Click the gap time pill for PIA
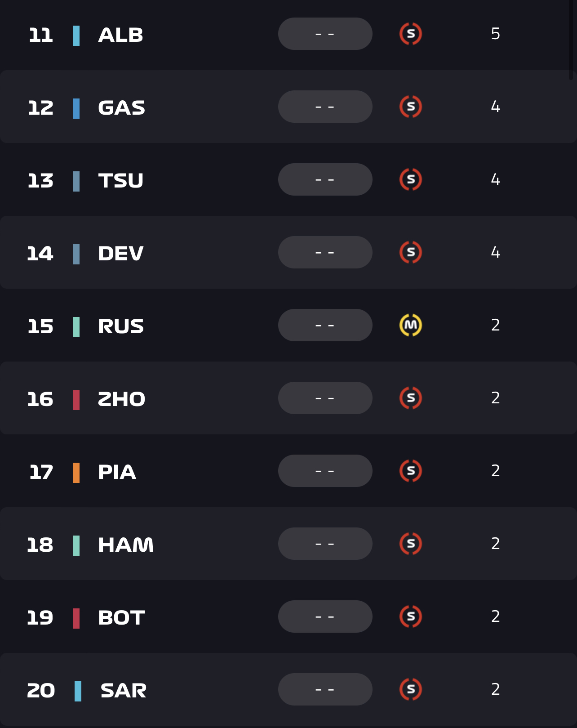Image resolution: width=577 pixels, height=728 pixels. point(325,471)
